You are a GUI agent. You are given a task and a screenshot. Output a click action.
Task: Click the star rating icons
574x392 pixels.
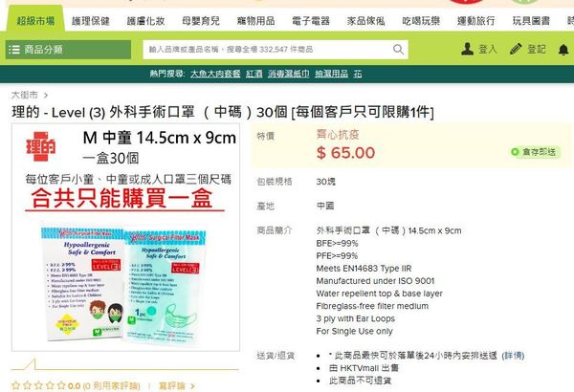click(x=38, y=385)
